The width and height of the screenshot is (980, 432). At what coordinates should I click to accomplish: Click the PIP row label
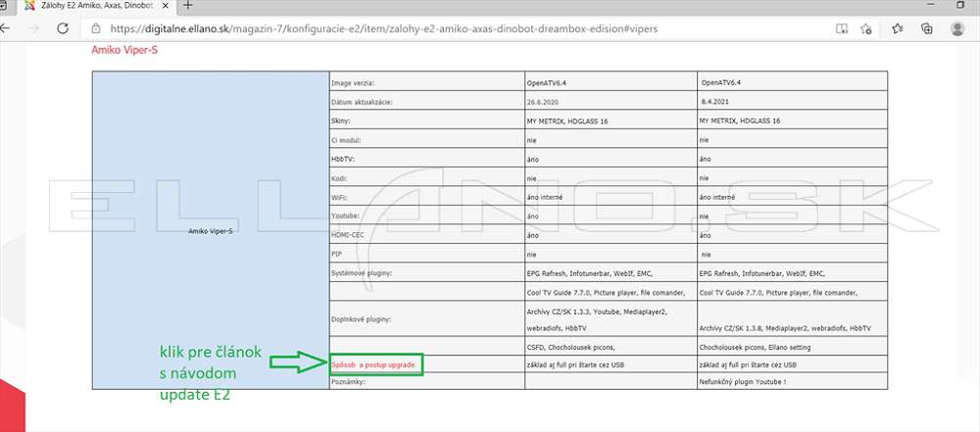[x=336, y=255]
